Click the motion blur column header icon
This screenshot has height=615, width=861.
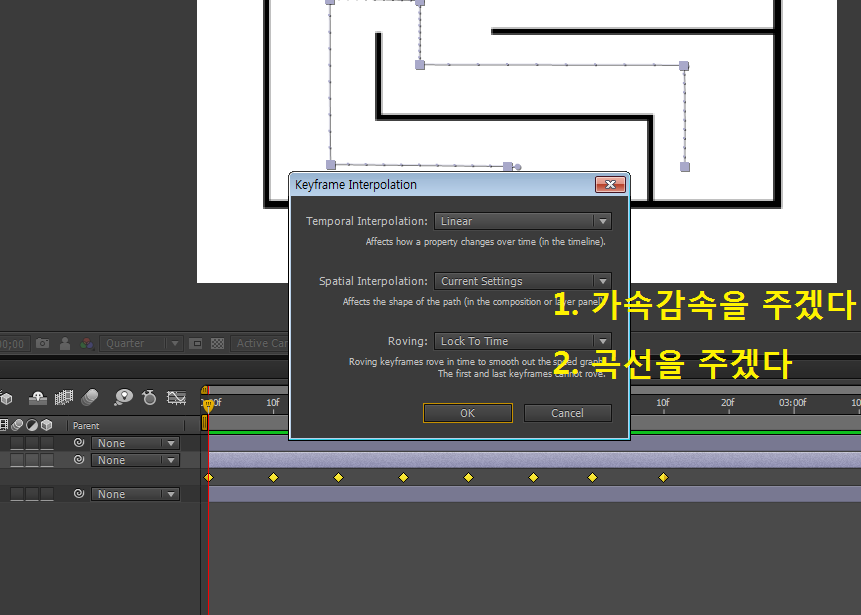pos(18,425)
